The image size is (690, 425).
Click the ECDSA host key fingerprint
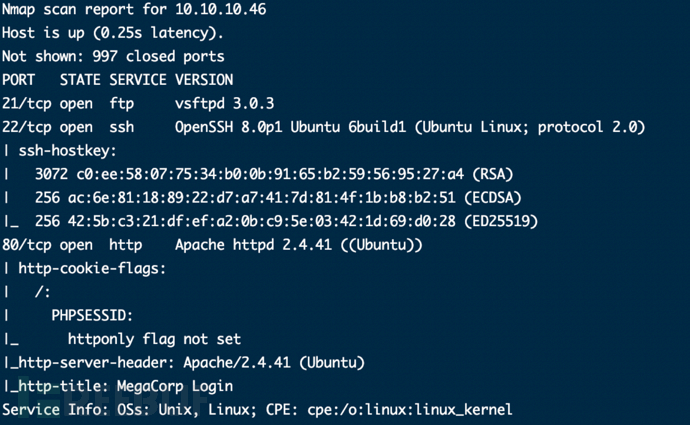pyautogui.click(x=262, y=198)
